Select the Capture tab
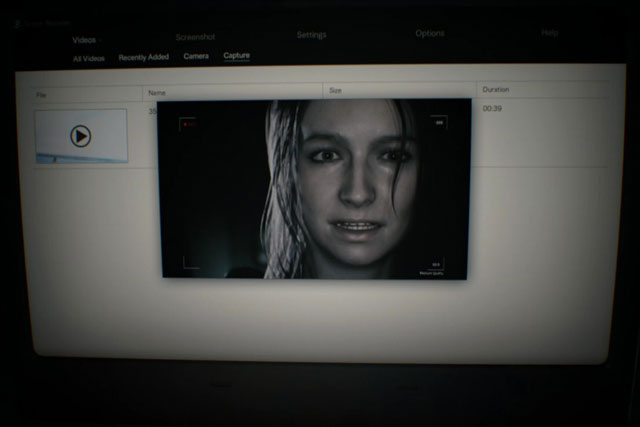The image size is (640, 427). tap(237, 56)
